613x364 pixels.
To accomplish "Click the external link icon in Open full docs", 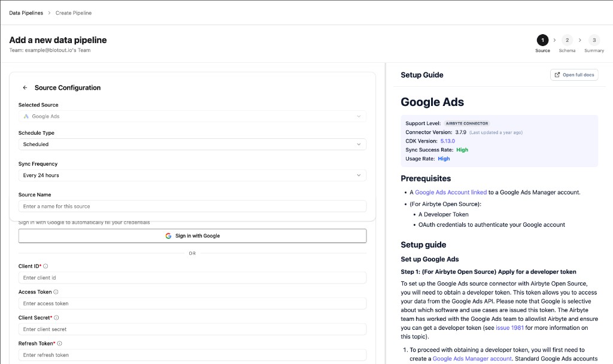I will point(557,75).
